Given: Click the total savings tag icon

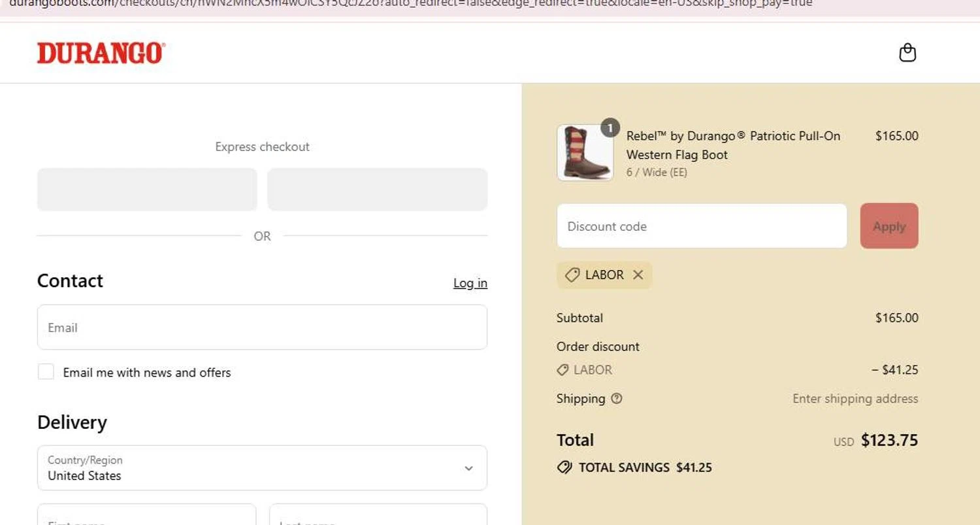Looking at the screenshot, I should [x=564, y=467].
